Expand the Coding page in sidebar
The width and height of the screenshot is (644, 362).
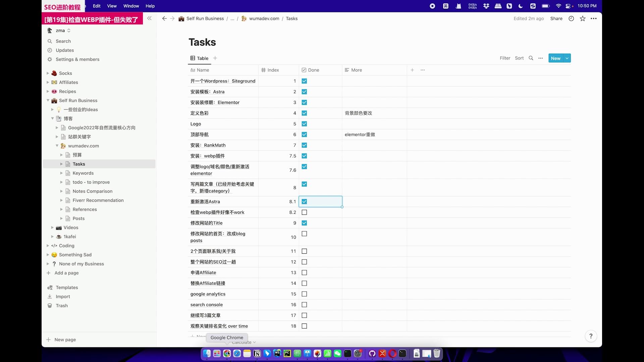click(48, 245)
